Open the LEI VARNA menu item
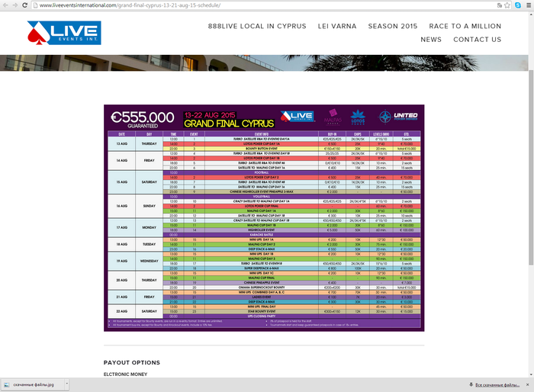 pos(337,26)
